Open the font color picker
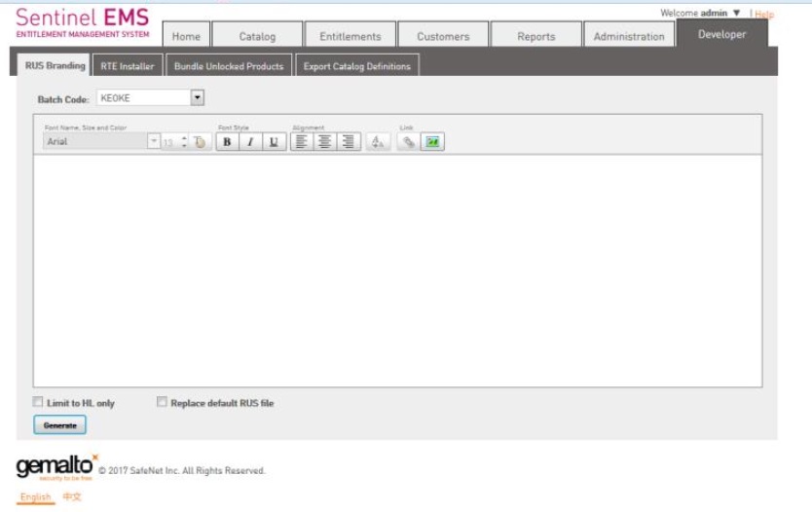This screenshot has height=512, width=812. tap(200, 142)
